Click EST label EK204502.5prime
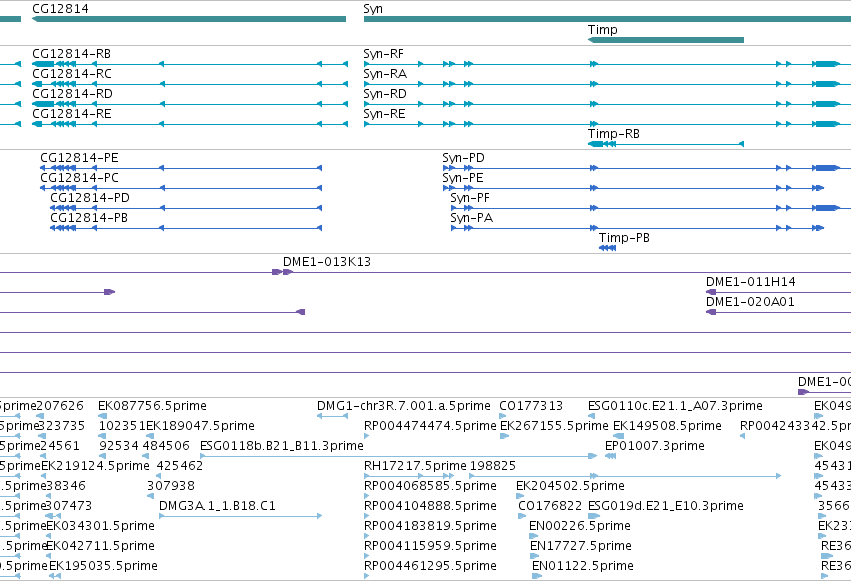This screenshot has width=851, height=581. (570, 486)
